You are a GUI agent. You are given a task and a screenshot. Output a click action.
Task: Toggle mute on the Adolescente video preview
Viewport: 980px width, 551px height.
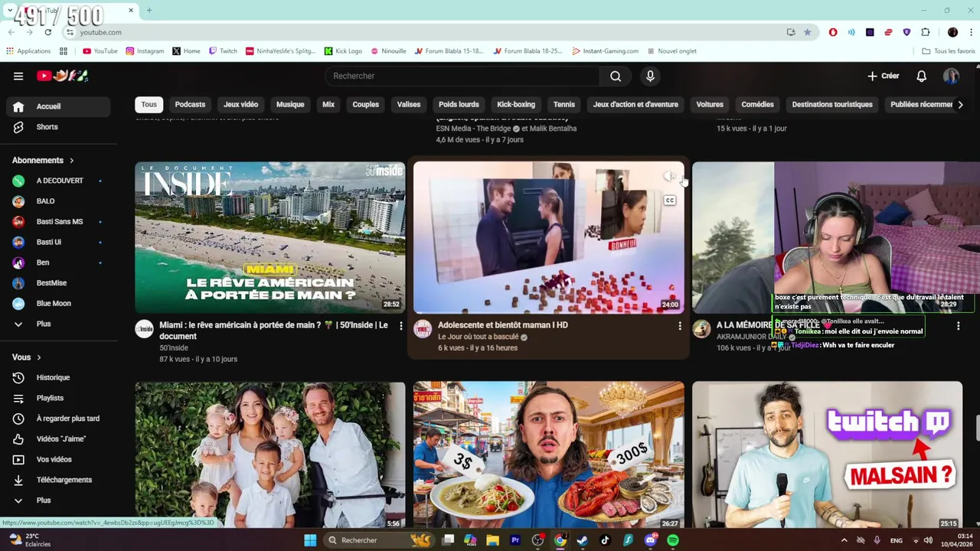[669, 177]
